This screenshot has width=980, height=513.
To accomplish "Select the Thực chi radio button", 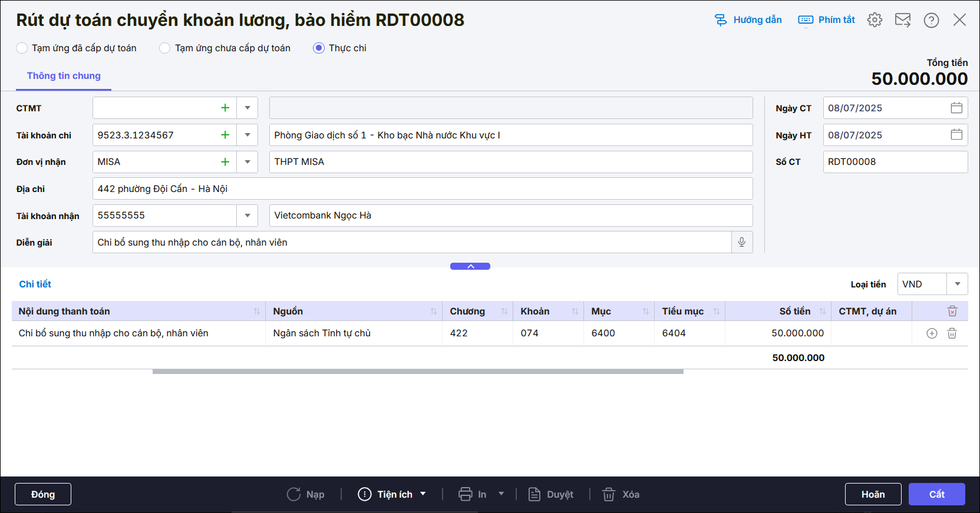I will pyautogui.click(x=319, y=48).
